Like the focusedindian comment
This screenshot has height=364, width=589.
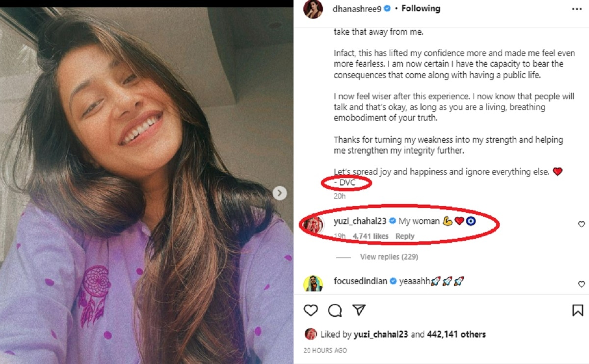pyautogui.click(x=582, y=284)
